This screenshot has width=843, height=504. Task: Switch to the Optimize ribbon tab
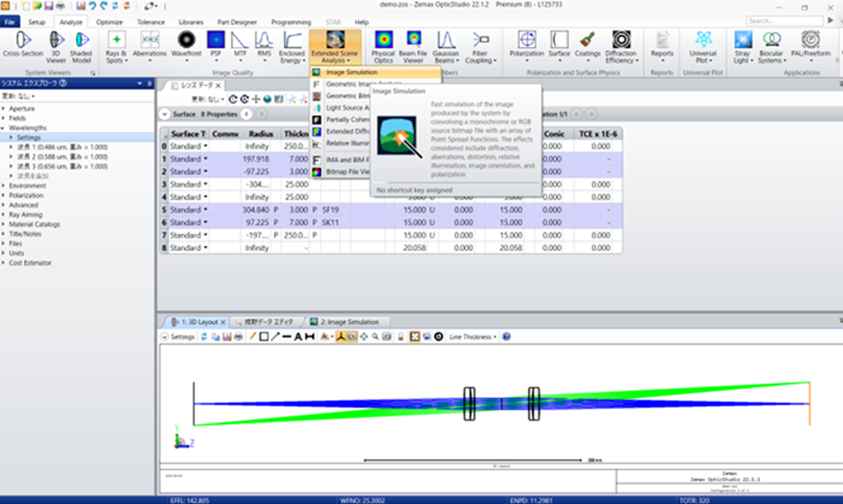coord(109,22)
